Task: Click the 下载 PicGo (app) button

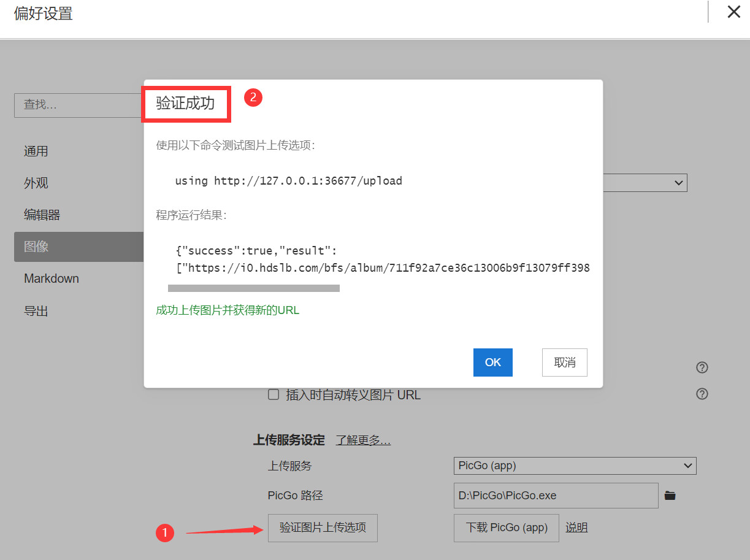Action: (507, 527)
